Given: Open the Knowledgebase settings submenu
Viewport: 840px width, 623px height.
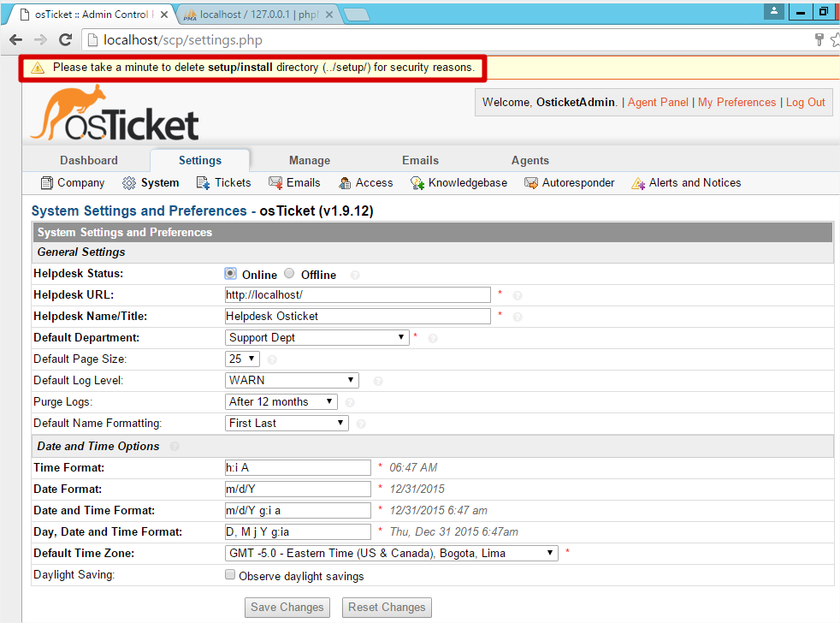Looking at the screenshot, I should click(459, 182).
